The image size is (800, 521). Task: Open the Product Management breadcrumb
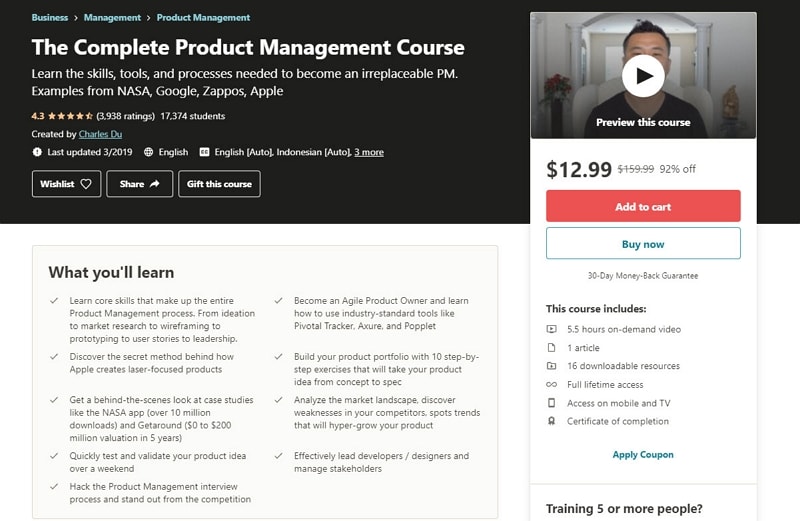coord(202,18)
